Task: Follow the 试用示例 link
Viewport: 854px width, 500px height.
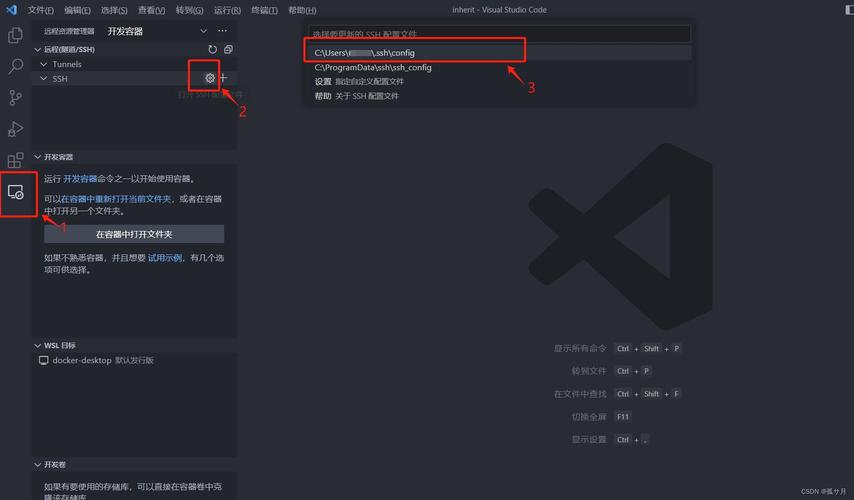Action: click(x=165, y=258)
